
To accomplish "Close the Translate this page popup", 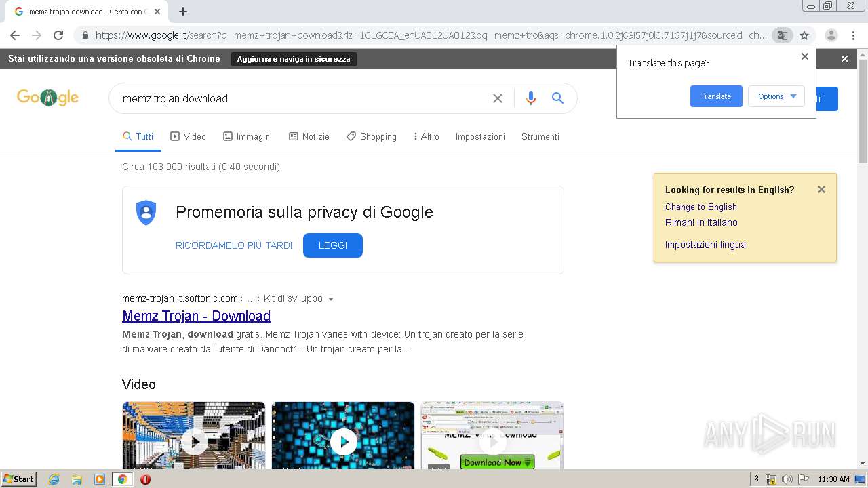I will pos(805,56).
